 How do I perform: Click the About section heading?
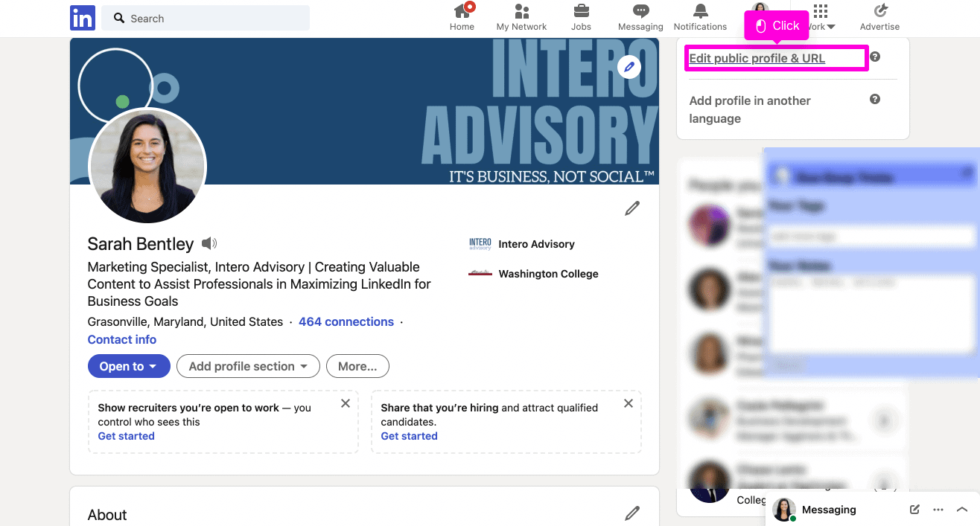click(x=107, y=515)
